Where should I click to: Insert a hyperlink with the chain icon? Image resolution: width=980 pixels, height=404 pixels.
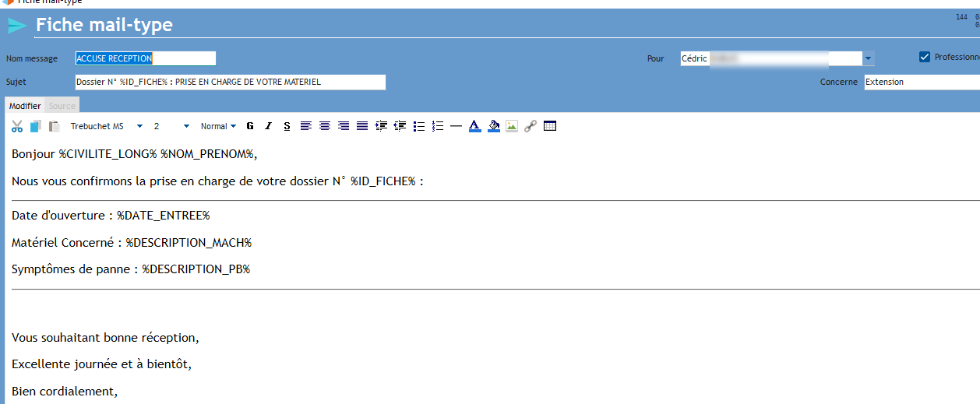531,126
